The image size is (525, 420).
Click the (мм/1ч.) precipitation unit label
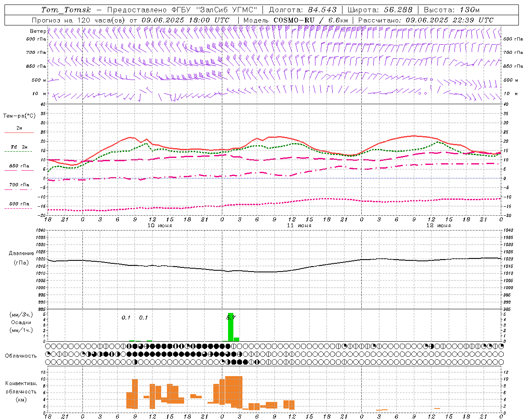(21, 330)
